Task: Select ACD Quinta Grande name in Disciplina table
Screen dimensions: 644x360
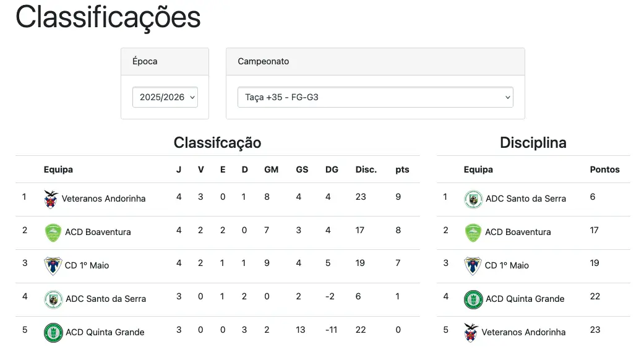Action: pyautogui.click(x=525, y=299)
